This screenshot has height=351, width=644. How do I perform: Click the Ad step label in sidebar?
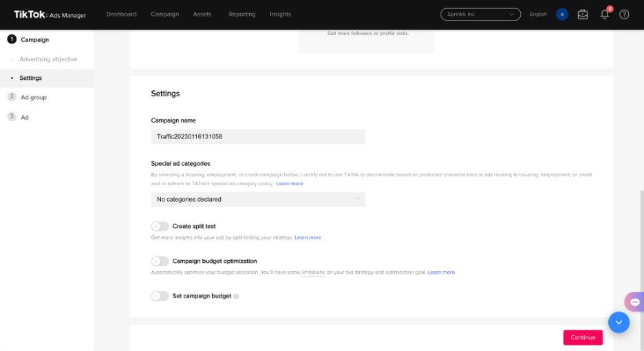coord(25,118)
